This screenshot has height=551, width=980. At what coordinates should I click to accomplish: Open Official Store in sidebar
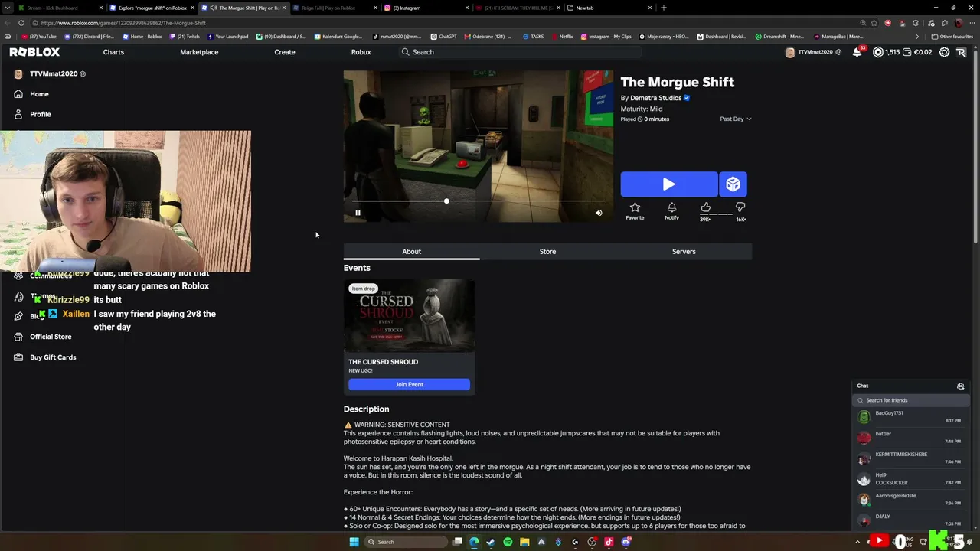click(x=51, y=337)
